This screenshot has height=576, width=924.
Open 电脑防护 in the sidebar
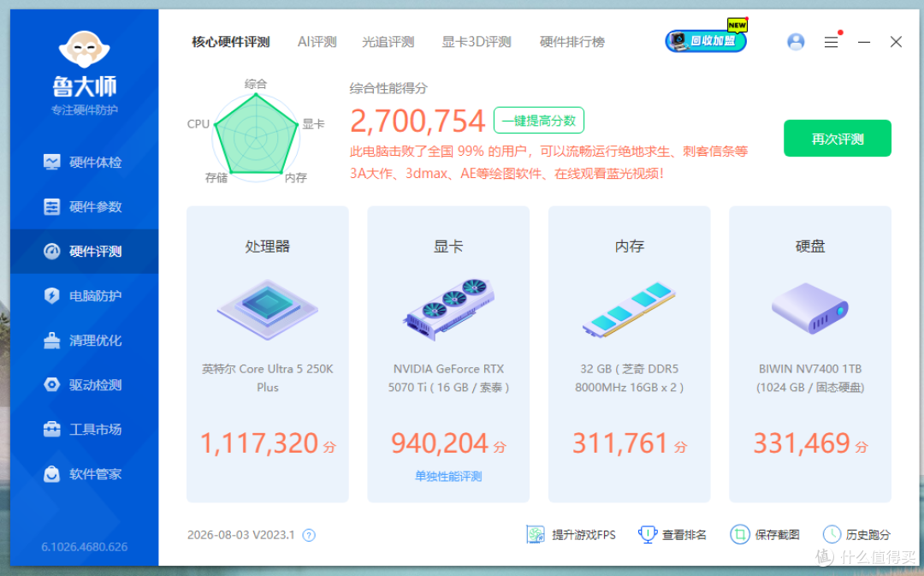(84, 296)
